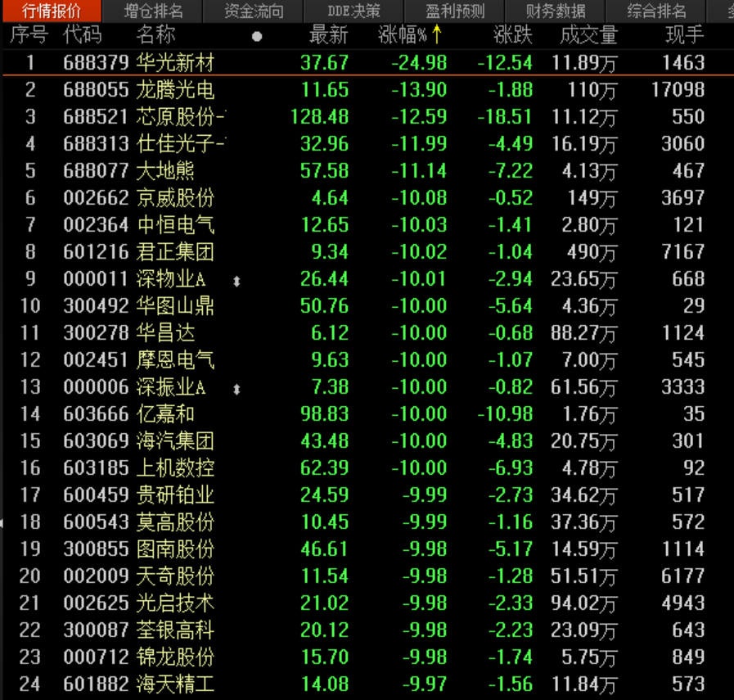This screenshot has width=734, height=700.
Task: Select stock 大地熊
Action: click(x=165, y=171)
